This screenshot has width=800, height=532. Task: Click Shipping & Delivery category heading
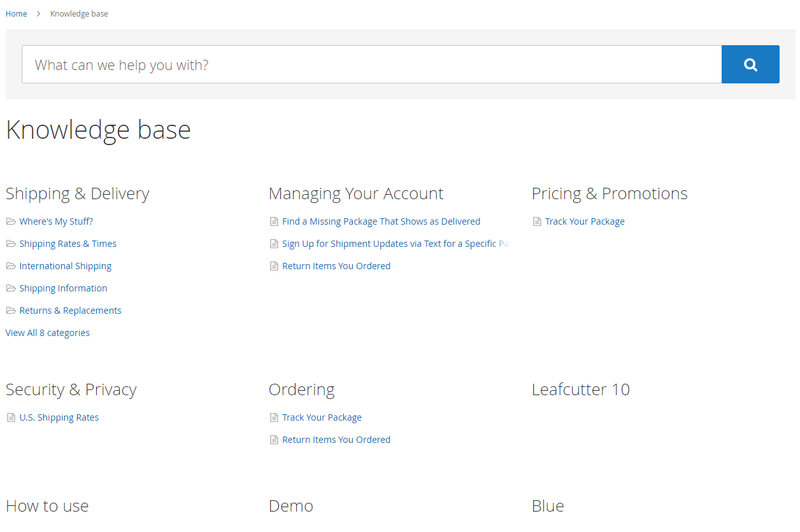click(x=78, y=193)
